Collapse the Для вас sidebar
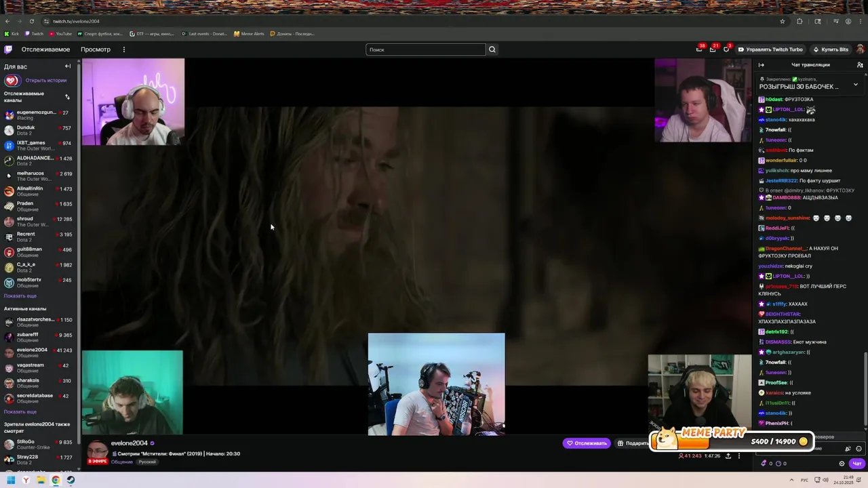This screenshot has height=488, width=868. coord(68,66)
